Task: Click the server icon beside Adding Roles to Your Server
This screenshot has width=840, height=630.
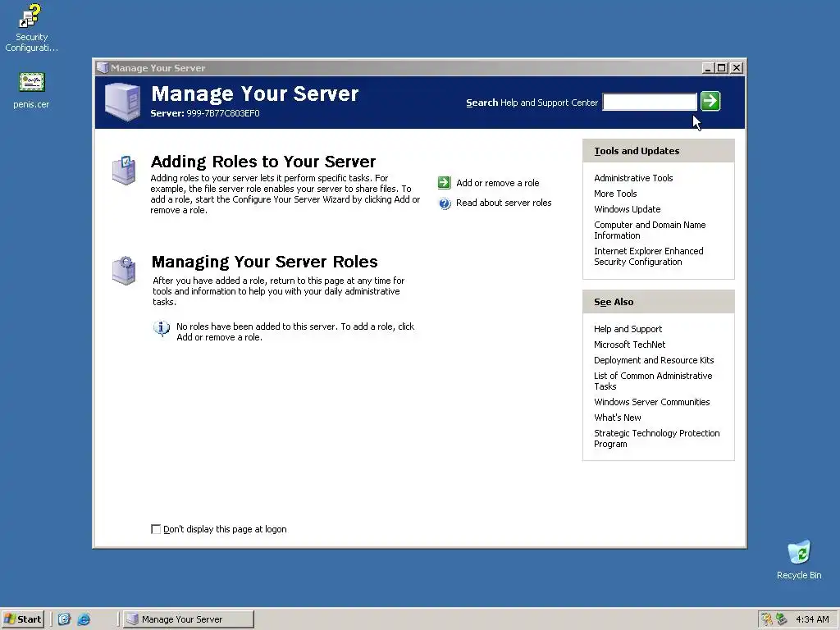Action: tap(124, 171)
